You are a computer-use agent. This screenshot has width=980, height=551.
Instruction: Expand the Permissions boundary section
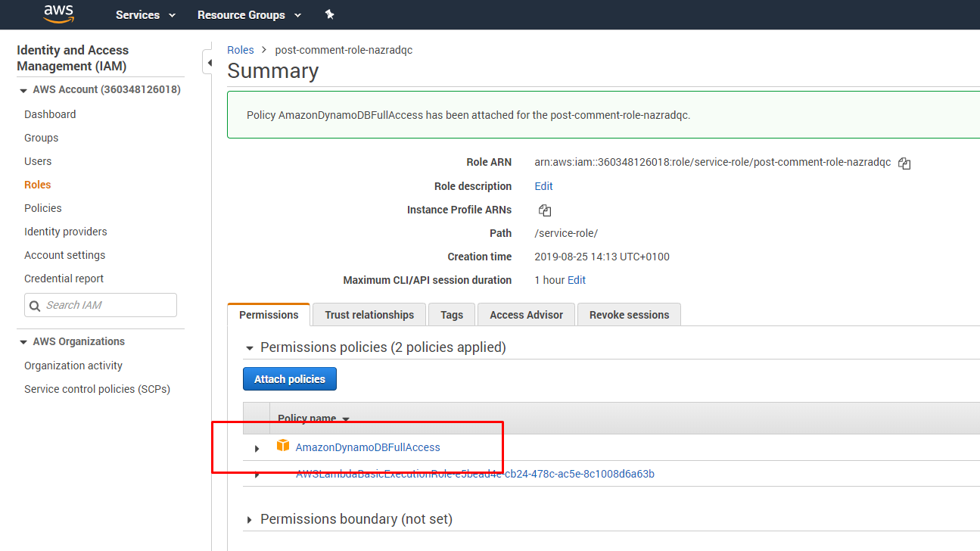[250, 520]
